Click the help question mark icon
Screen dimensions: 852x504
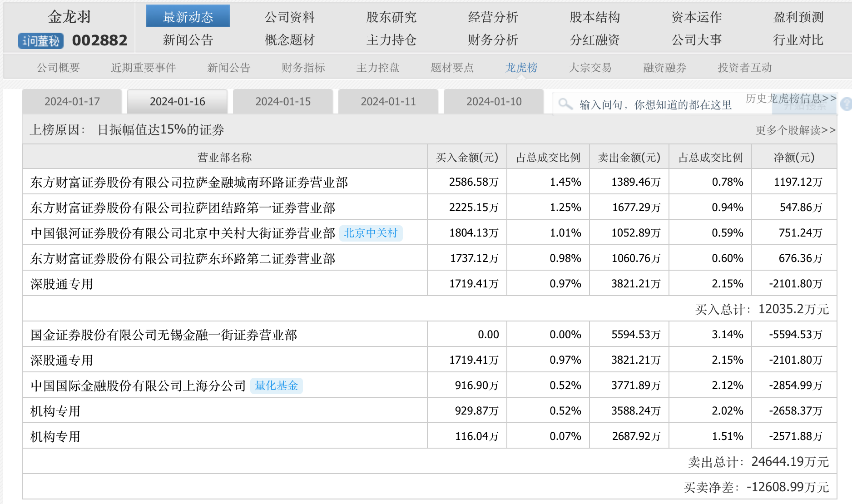[x=846, y=104]
